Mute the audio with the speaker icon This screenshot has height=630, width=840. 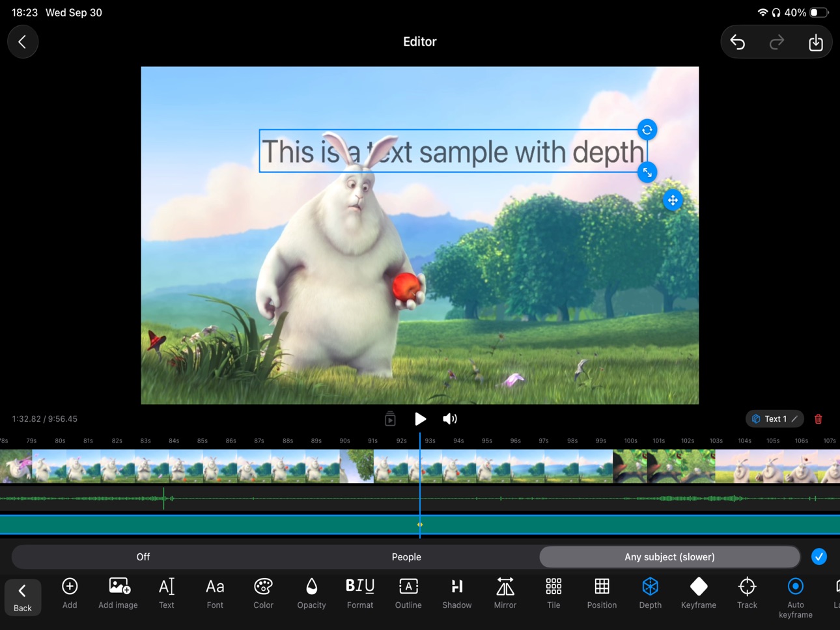coord(450,419)
